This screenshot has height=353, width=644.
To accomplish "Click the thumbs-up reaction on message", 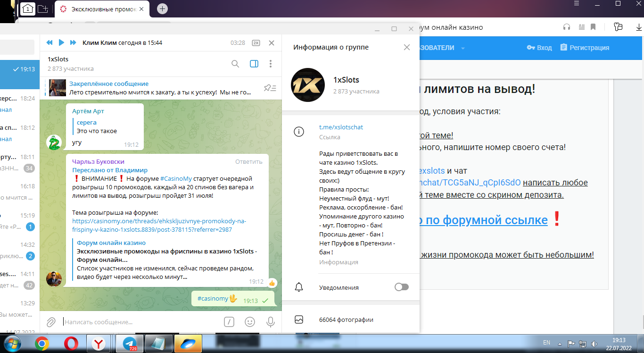I will (x=272, y=283).
